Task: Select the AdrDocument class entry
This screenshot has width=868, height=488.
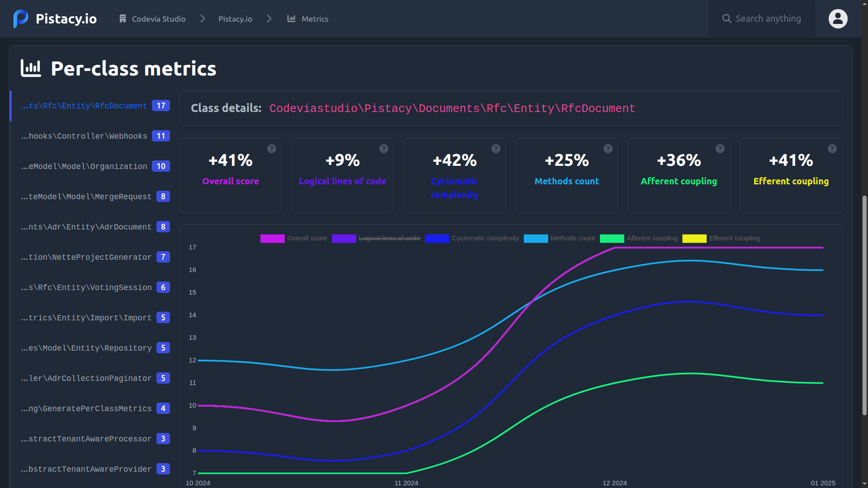Action: pyautogui.click(x=90, y=227)
